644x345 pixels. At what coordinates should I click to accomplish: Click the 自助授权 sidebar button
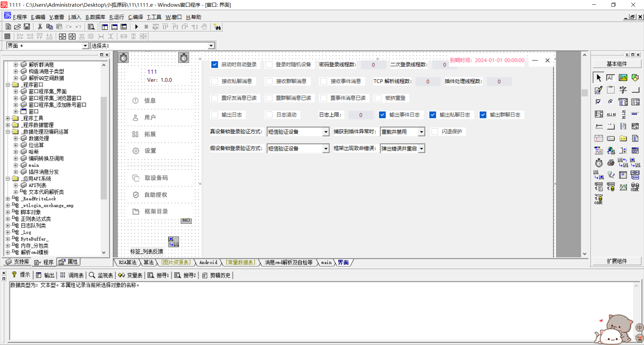click(156, 195)
